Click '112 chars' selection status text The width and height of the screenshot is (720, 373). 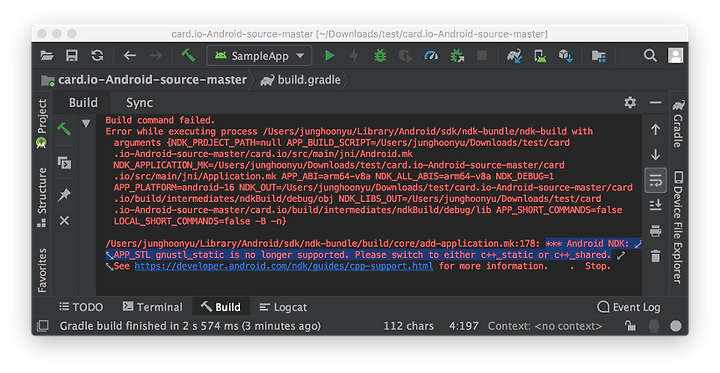click(408, 326)
